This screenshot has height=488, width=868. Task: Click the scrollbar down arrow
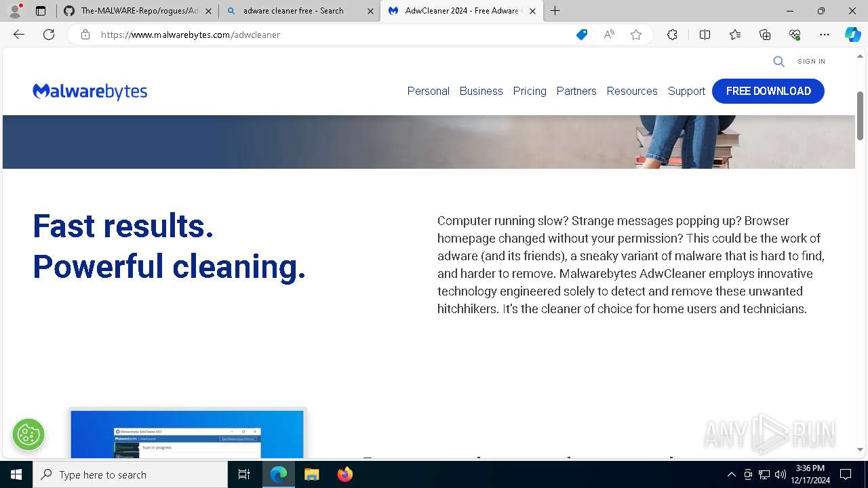860,449
